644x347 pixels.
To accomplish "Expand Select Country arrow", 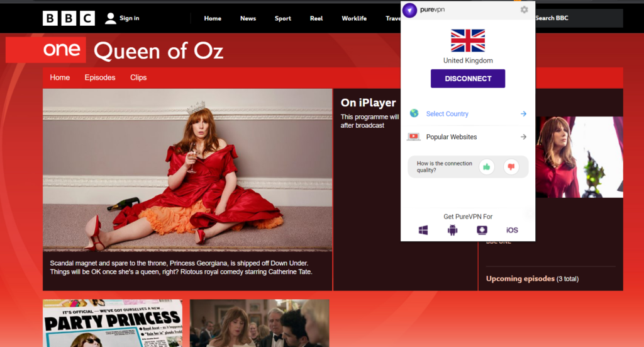I will point(523,114).
